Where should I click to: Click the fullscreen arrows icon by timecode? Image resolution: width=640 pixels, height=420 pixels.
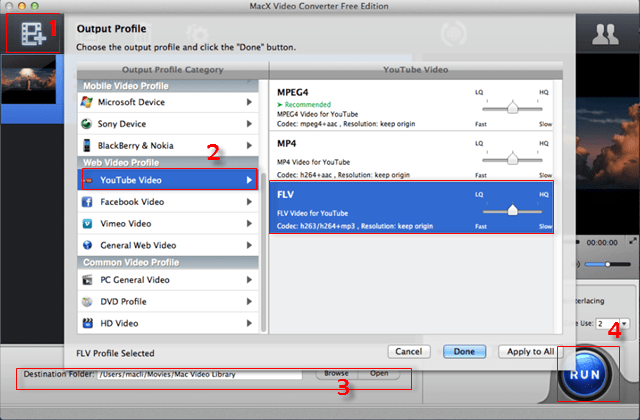click(633, 241)
